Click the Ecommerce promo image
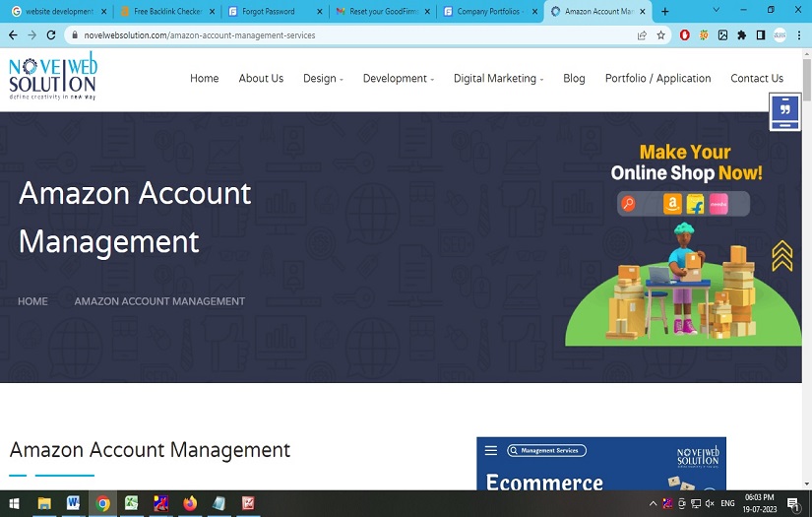812x517 pixels. tap(601, 464)
